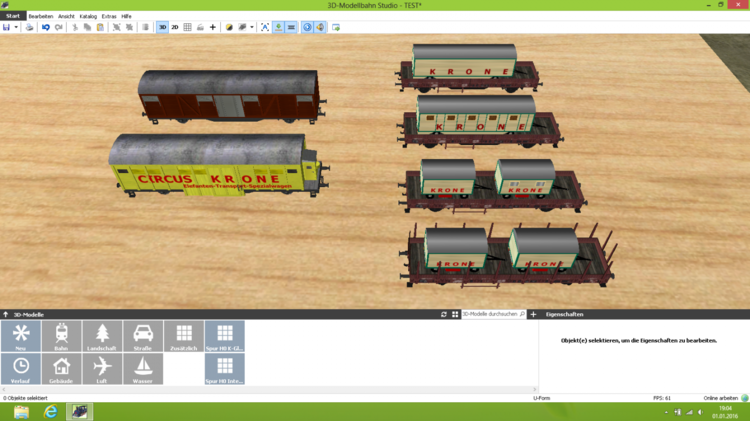The width and height of the screenshot is (750, 421).
Task: Open the Verlauf history tile
Action: (21, 369)
